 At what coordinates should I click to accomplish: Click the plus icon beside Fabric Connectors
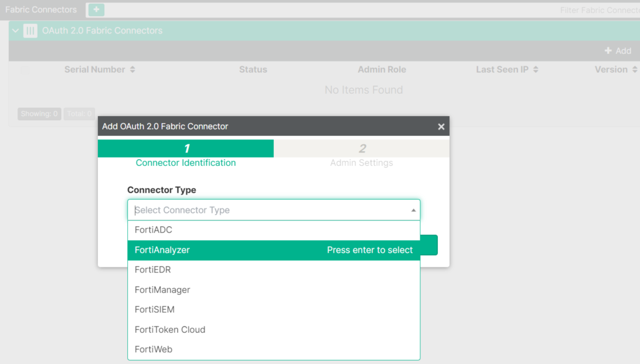pos(96,10)
